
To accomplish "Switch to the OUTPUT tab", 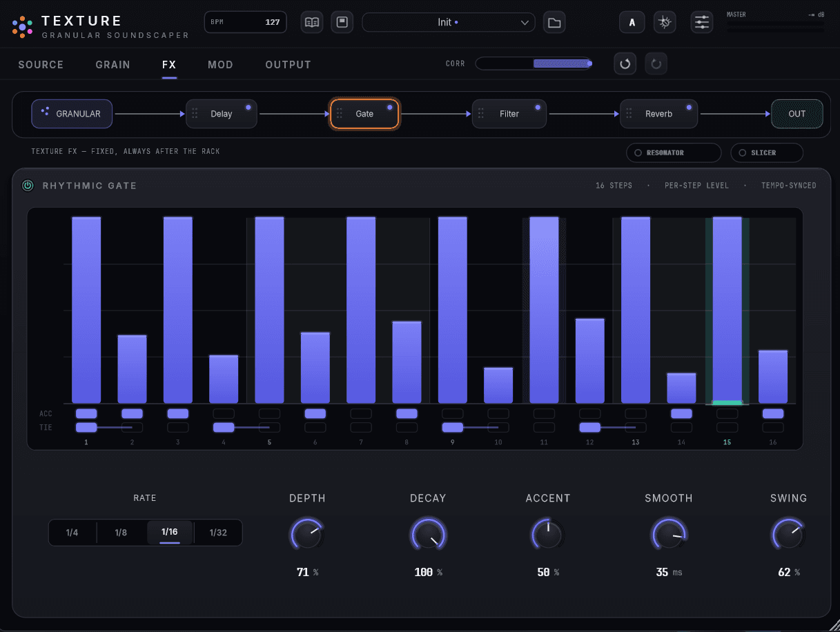I will [288, 65].
